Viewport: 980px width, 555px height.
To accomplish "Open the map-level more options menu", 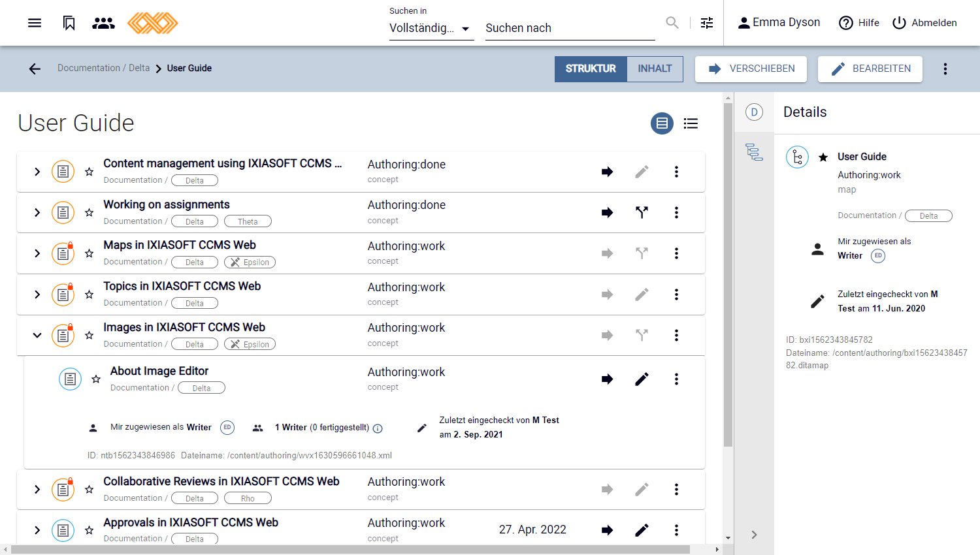I will point(945,69).
